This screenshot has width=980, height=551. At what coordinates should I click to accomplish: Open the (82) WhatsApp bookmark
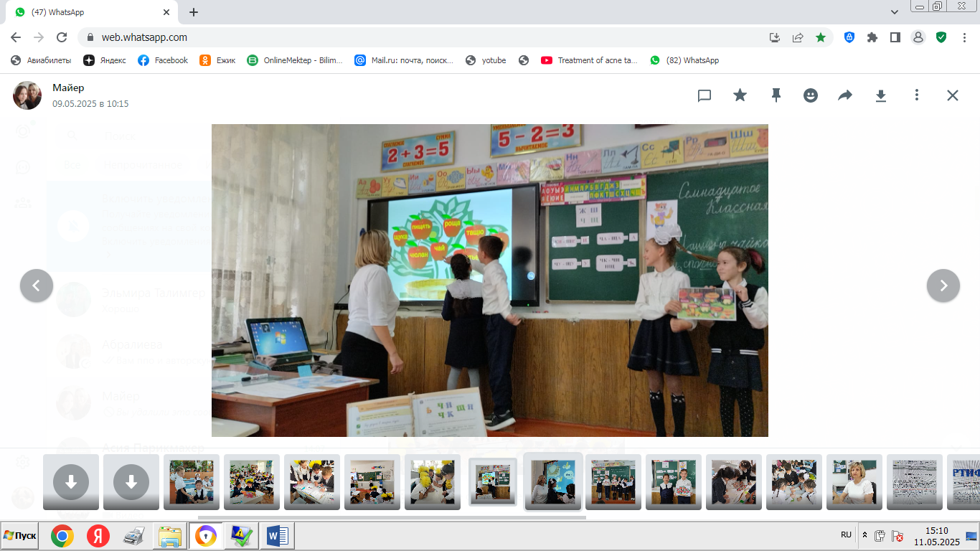[x=684, y=60]
